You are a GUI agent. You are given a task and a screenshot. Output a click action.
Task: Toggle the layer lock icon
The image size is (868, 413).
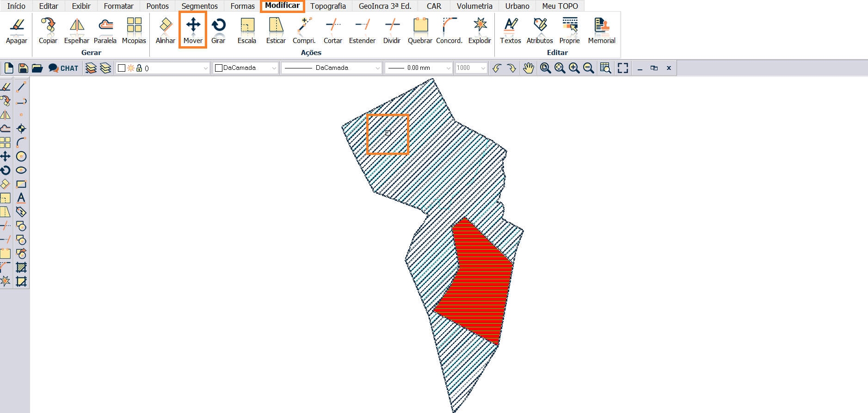click(x=139, y=68)
